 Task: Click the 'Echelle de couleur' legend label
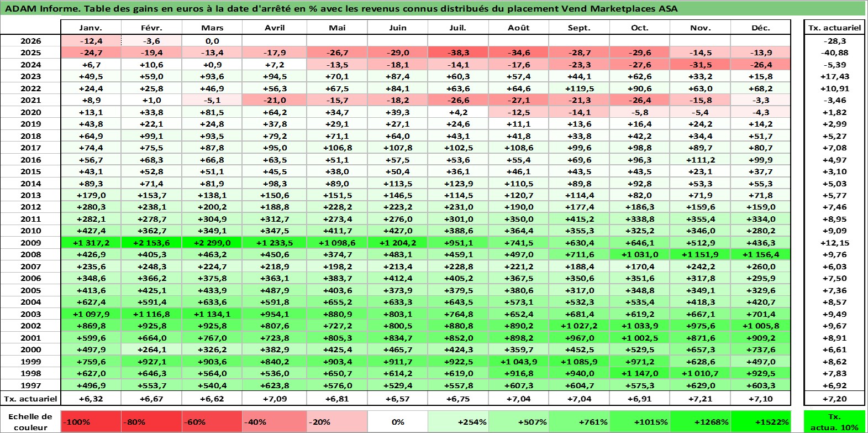point(30,421)
